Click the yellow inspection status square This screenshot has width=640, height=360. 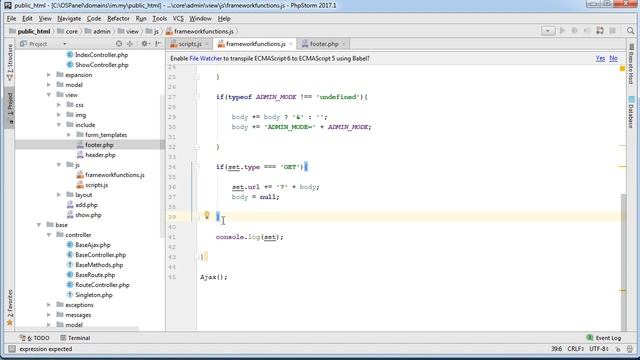click(x=622, y=69)
